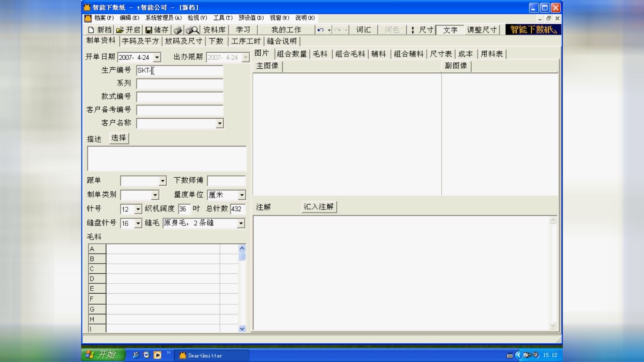Open the 档案(F) menu

click(x=104, y=18)
